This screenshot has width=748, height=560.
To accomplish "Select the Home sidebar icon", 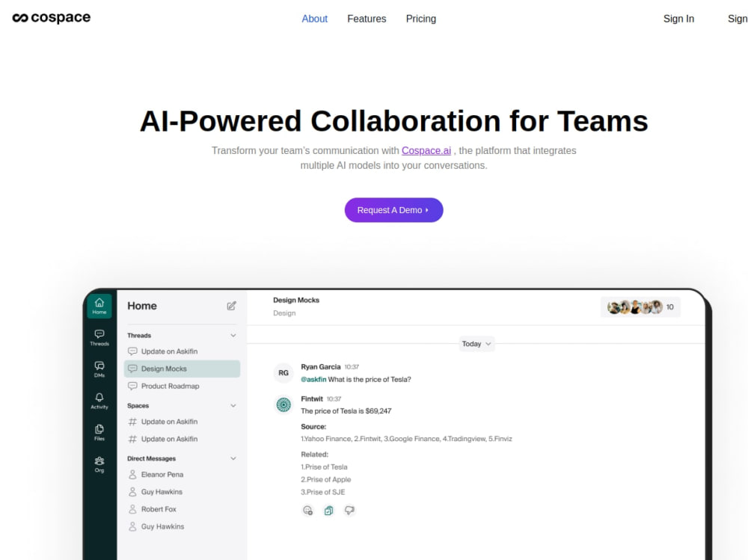I will click(x=99, y=306).
